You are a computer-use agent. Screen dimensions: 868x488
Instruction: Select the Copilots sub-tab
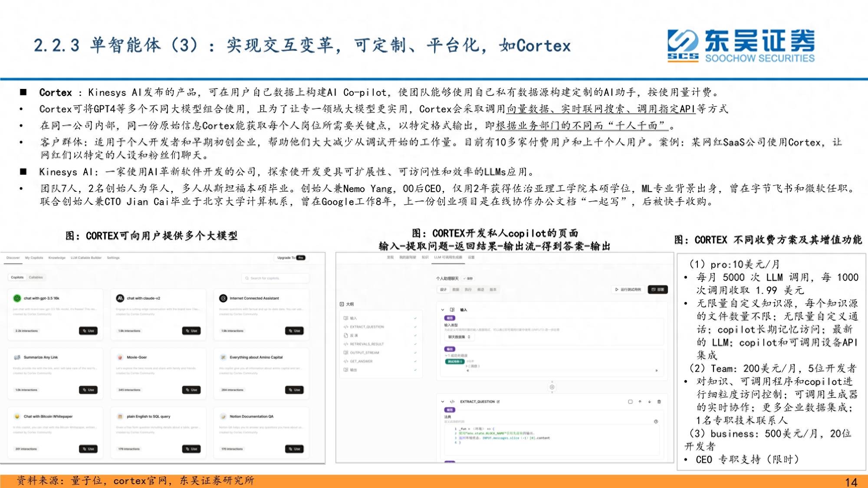17,277
